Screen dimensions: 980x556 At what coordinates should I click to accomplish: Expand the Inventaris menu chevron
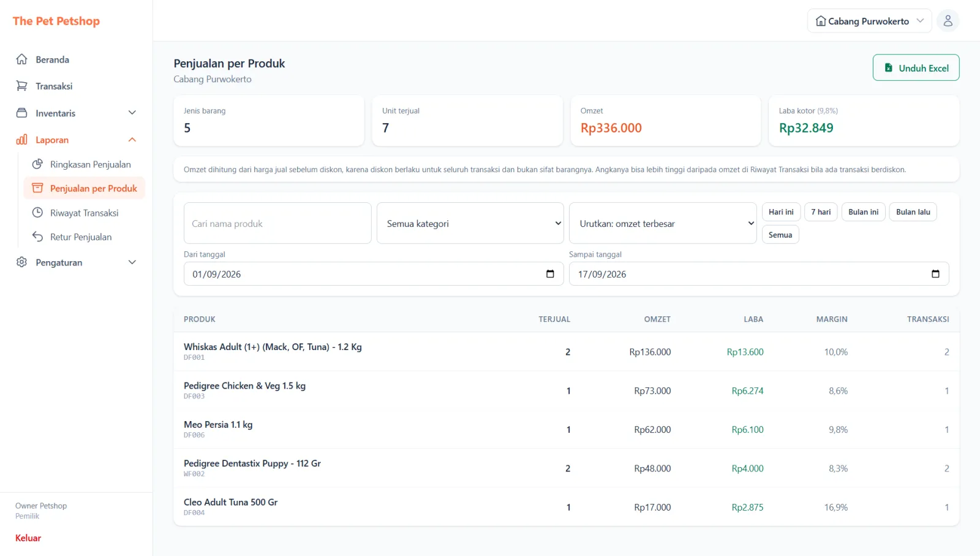tap(132, 113)
